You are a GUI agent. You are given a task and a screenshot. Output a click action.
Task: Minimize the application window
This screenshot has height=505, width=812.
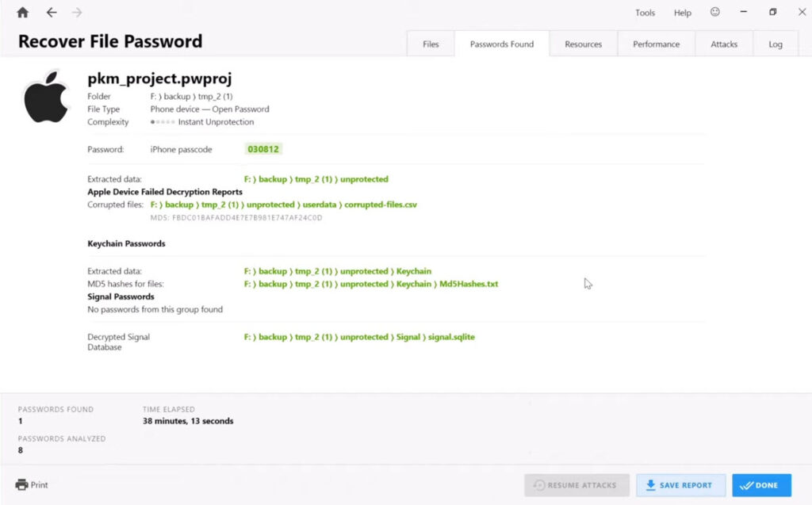coord(744,13)
